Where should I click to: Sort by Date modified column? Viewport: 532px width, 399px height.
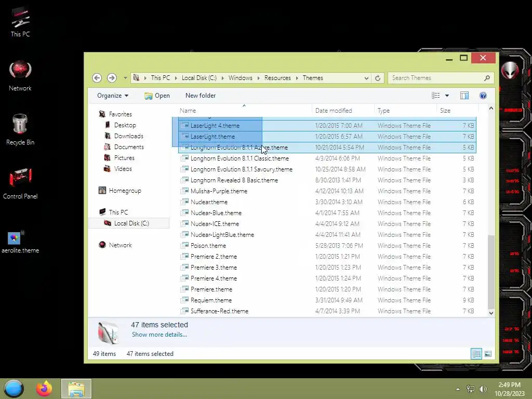(343, 111)
